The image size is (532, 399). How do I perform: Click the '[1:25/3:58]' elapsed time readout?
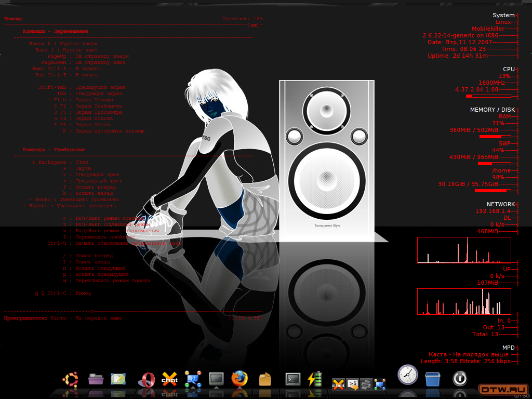[245, 318]
